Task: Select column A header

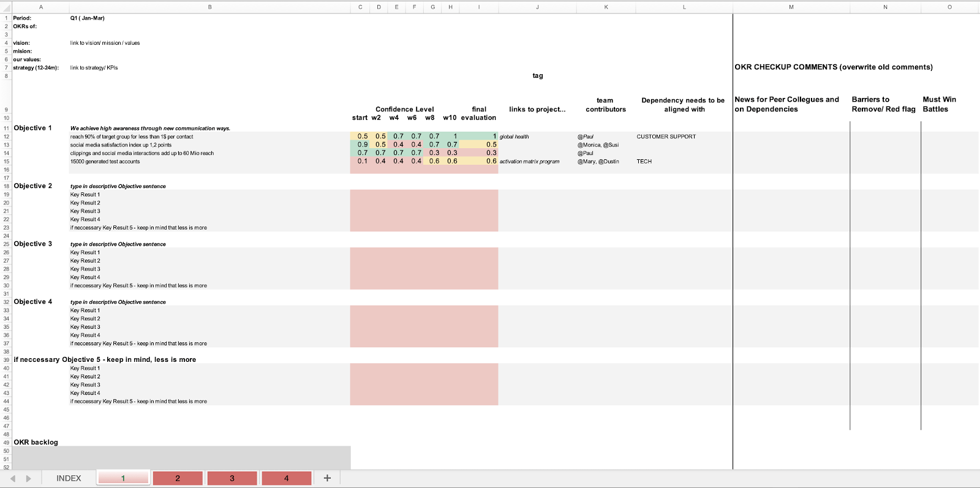Action: pos(41,7)
